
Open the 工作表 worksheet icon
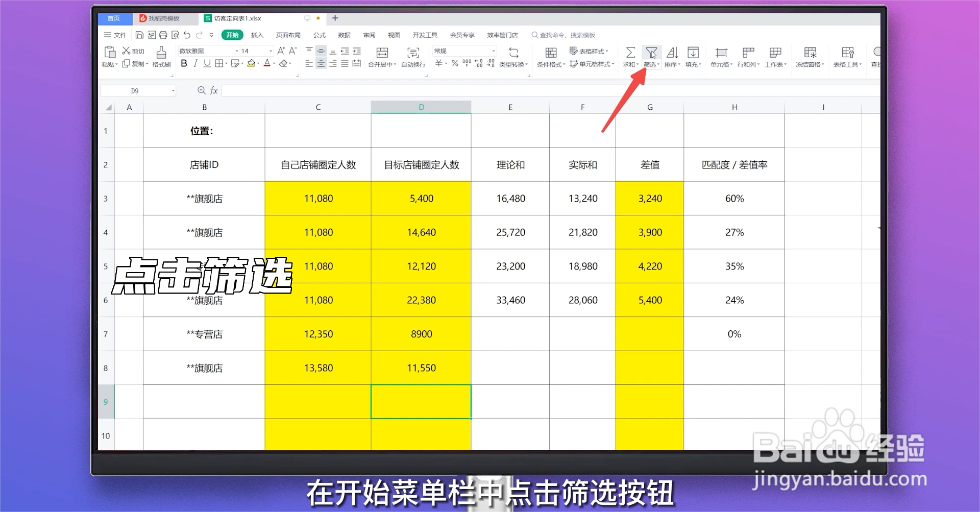[775, 53]
